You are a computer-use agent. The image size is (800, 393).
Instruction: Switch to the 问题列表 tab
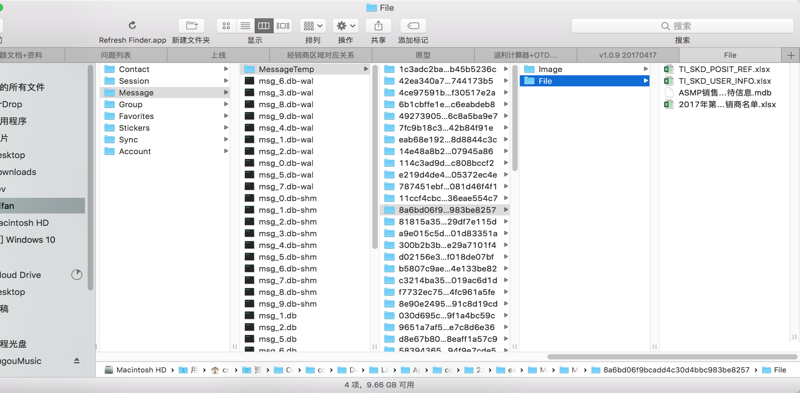click(x=116, y=55)
